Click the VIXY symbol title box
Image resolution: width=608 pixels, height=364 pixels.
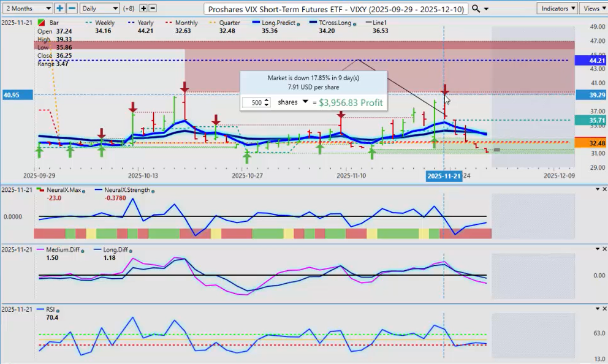[336, 9]
